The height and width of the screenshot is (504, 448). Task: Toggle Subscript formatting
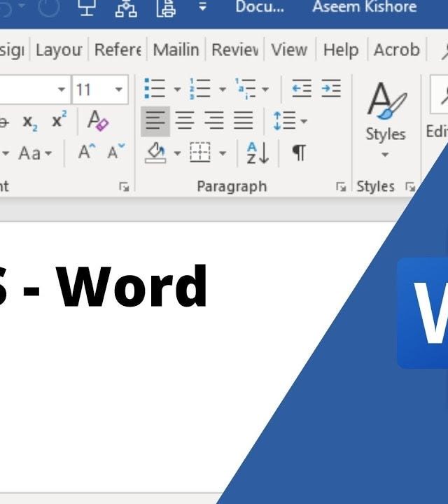click(x=30, y=122)
